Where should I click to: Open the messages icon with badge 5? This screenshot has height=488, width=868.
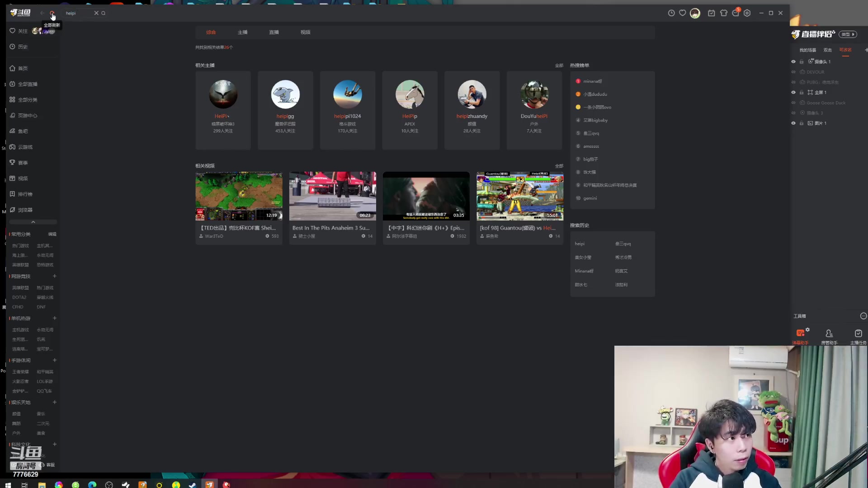[736, 13]
